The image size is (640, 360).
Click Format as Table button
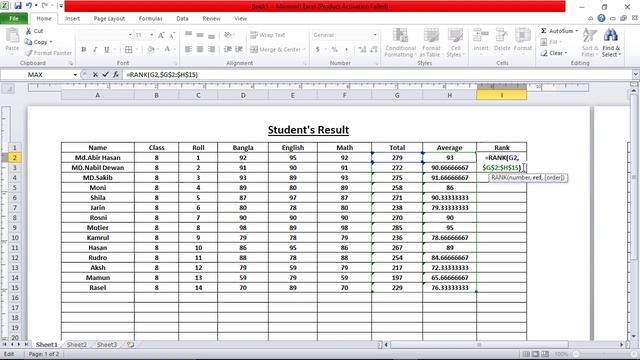pyautogui.click(x=431, y=43)
